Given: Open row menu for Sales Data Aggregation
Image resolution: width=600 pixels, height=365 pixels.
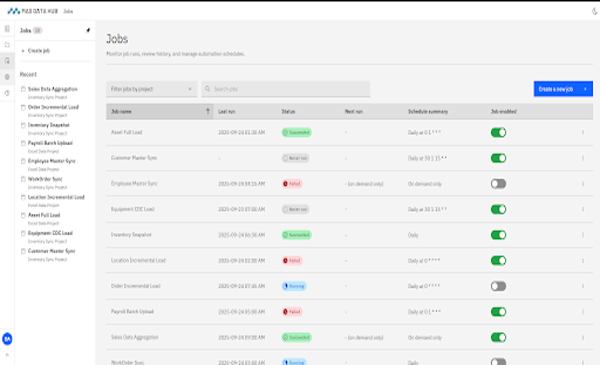Looking at the screenshot, I should coord(583,337).
